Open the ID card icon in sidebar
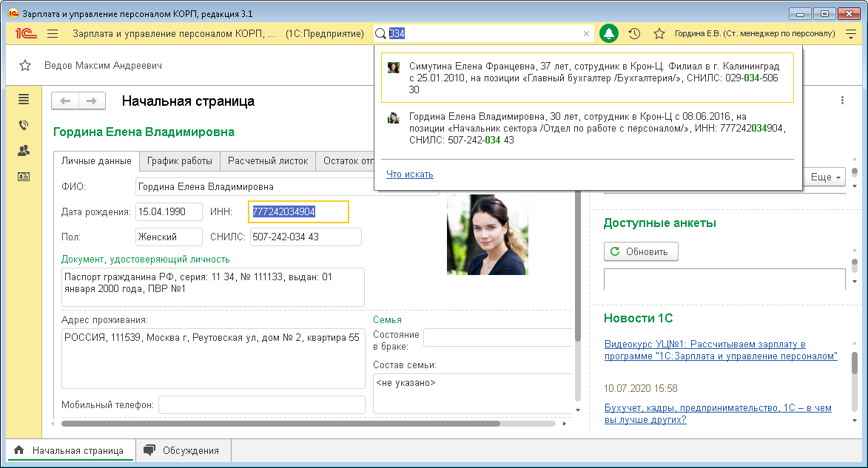The image size is (868, 468). tap(23, 177)
